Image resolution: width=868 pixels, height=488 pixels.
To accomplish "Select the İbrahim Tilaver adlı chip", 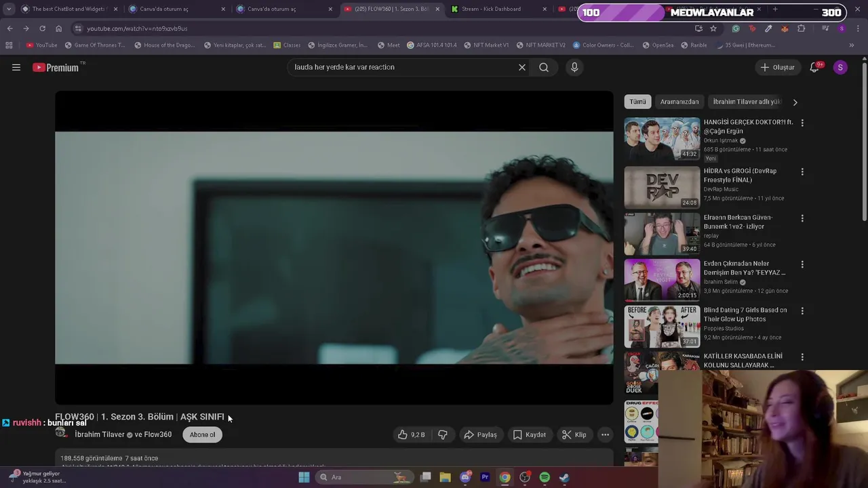I will (747, 102).
